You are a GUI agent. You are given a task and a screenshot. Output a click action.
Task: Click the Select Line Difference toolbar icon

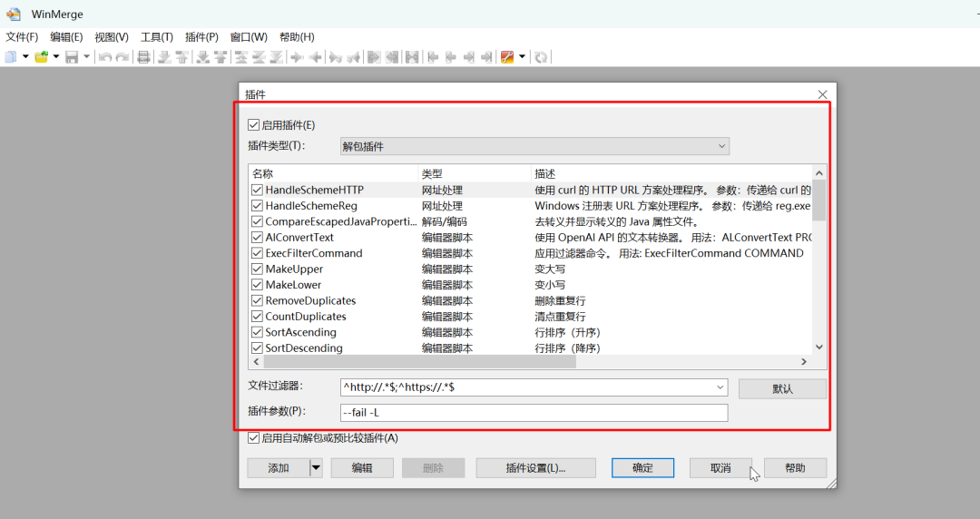tap(143, 57)
